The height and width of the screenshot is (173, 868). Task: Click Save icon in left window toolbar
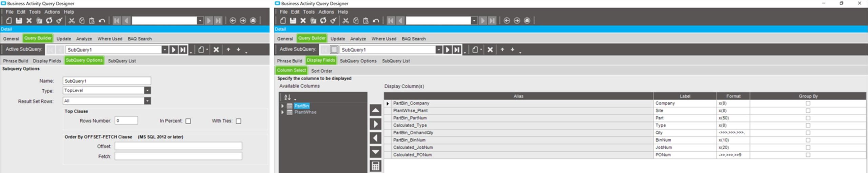(x=19, y=21)
